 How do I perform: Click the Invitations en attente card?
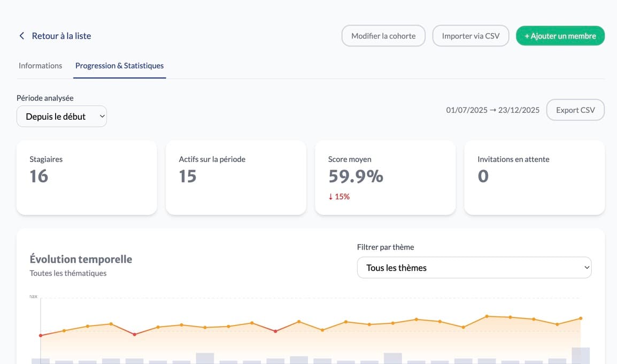pos(534,178)
